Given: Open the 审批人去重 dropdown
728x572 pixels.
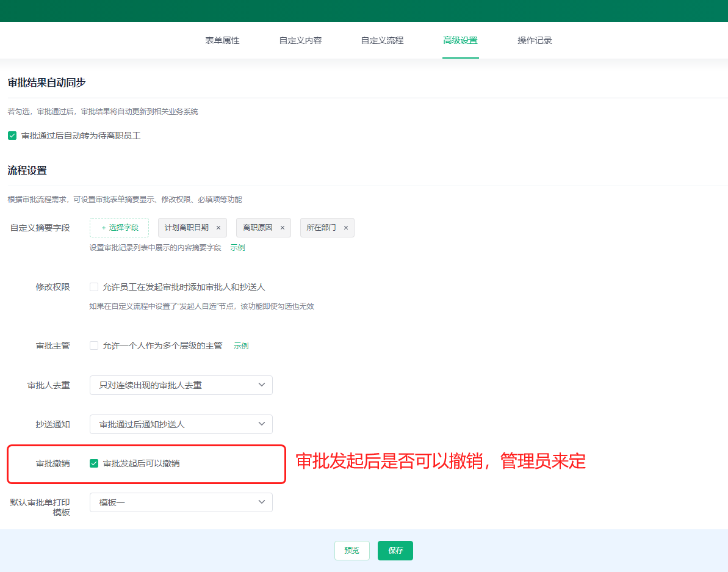Looking at the screenshot, I should point(181,385).
